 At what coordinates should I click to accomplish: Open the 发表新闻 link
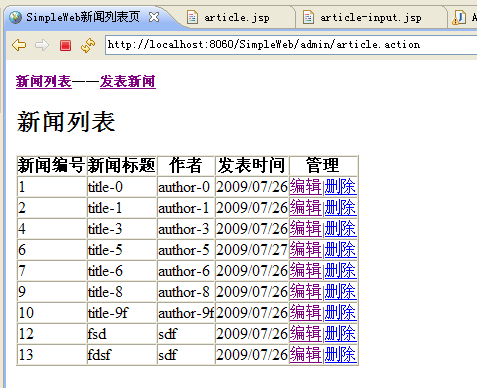(x=128, y=82)
